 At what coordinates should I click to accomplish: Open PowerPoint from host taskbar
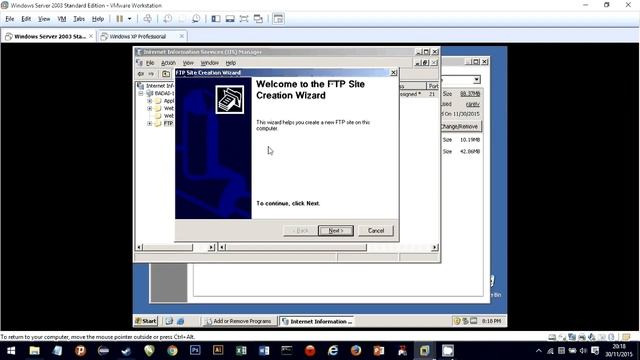379,351
